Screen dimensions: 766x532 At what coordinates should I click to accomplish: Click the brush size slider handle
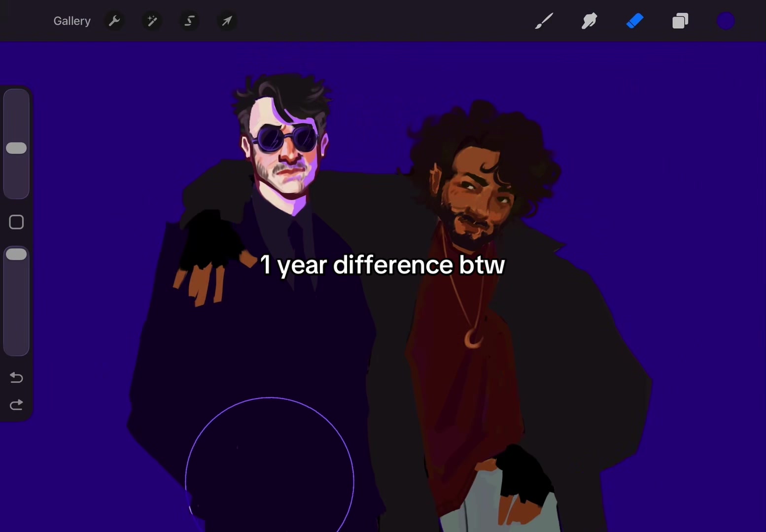[16, 148]
